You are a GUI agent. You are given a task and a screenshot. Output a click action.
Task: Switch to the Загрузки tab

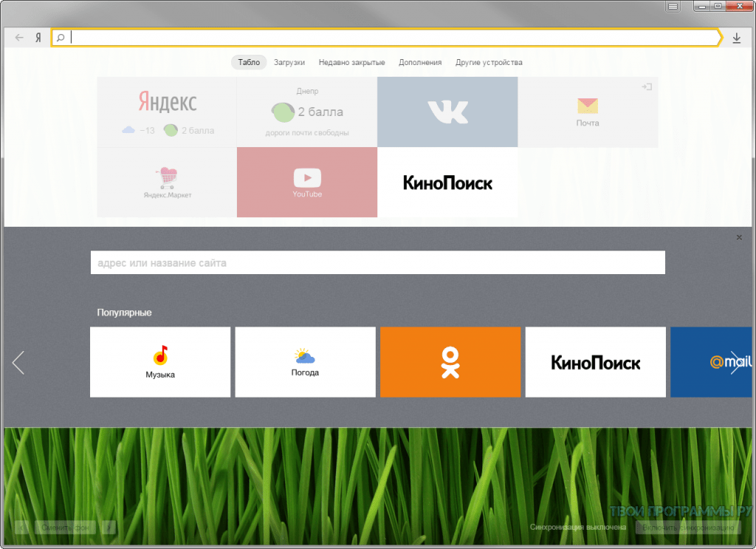[x=289, y=63]
